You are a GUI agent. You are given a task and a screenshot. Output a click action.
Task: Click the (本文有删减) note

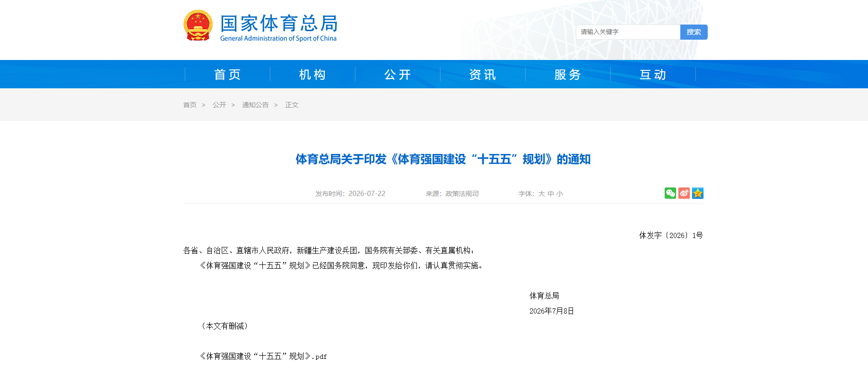coord(224,326)
